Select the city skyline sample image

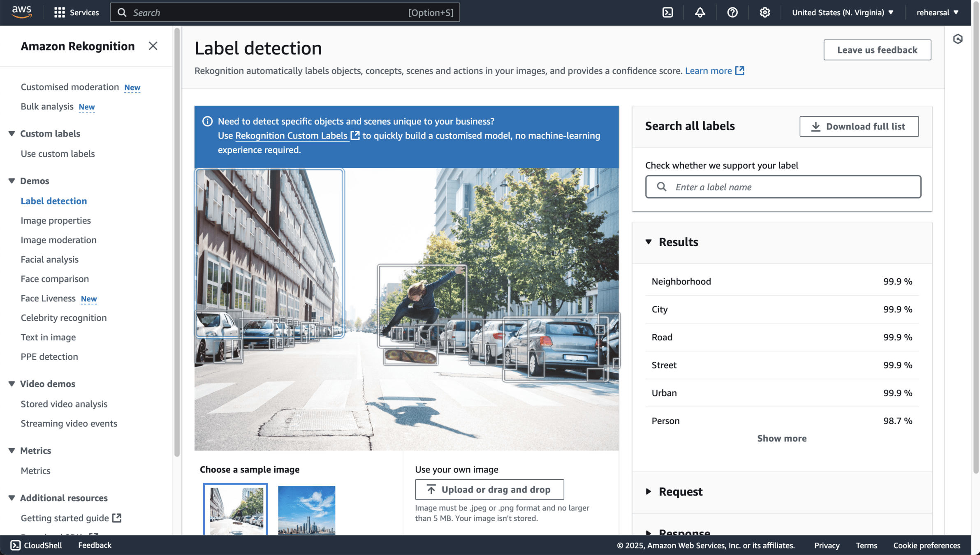click(306, 510)
